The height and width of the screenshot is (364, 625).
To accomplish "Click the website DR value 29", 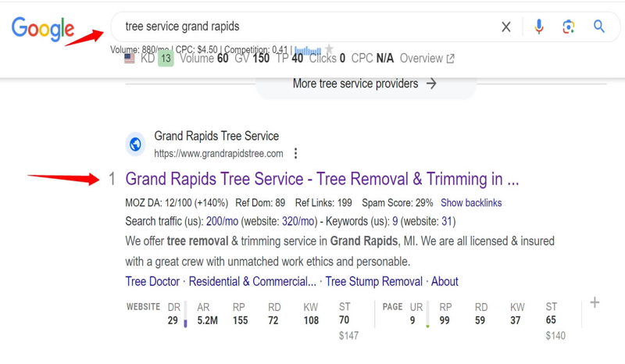I will pyautogui.click(x=173, y=320).
